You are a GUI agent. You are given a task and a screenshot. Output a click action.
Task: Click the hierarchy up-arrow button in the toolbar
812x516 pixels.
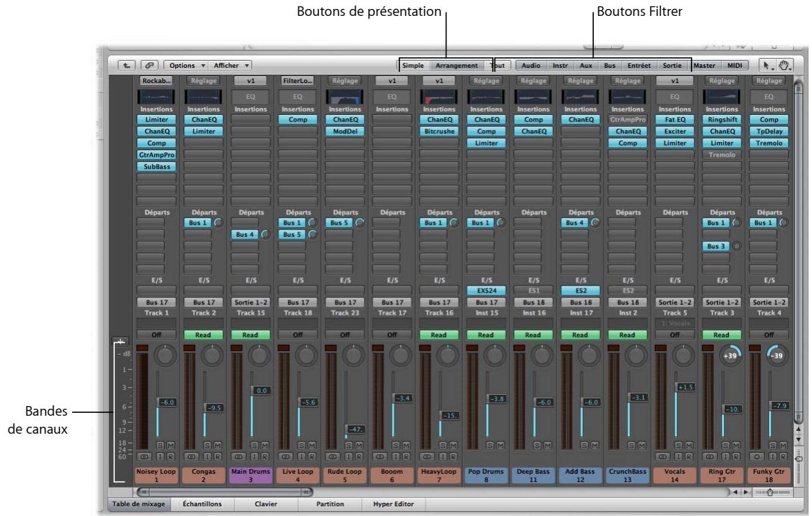tap(127, 65)
